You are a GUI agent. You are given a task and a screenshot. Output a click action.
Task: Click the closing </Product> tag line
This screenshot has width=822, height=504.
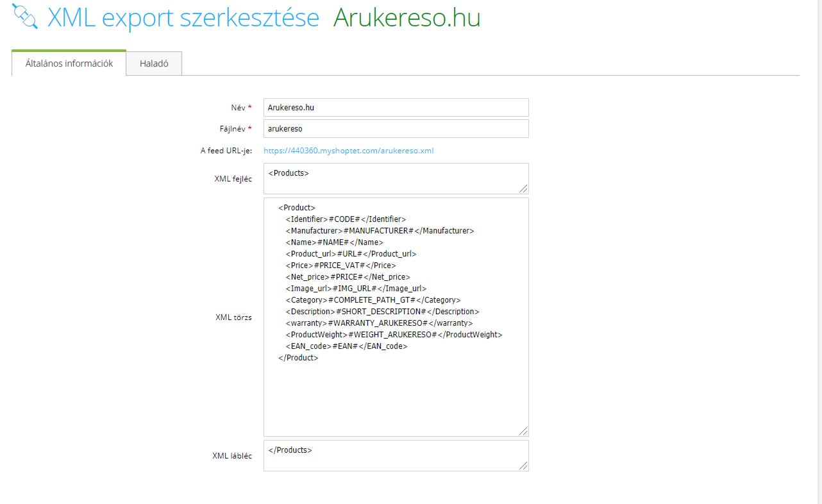298,358
